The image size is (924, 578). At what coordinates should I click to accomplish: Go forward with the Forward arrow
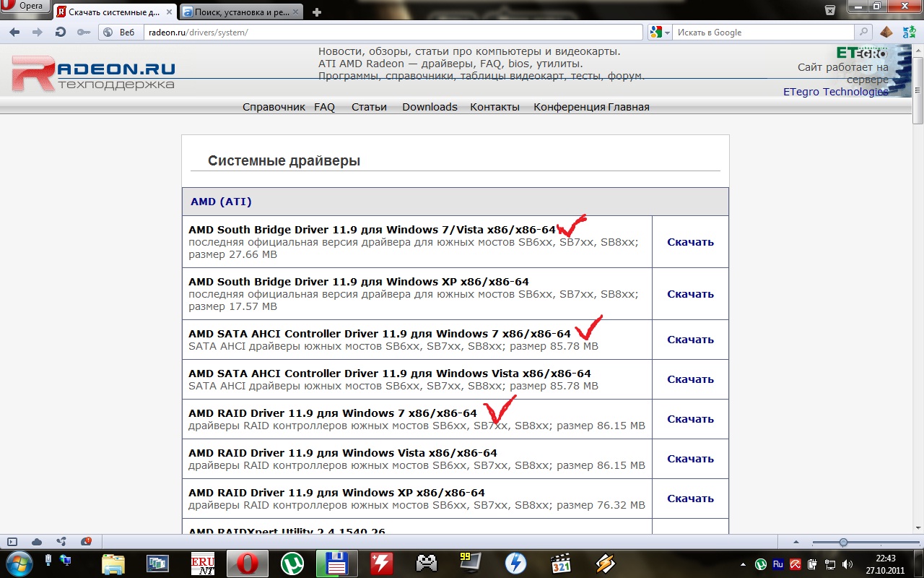click(x=37, y=33)
